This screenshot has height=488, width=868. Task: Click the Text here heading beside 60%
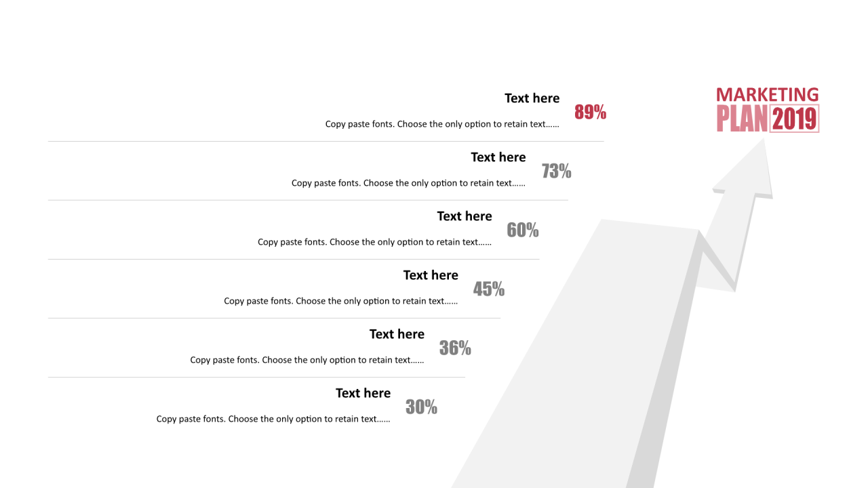pyautogui.click(x=465, y=216)
